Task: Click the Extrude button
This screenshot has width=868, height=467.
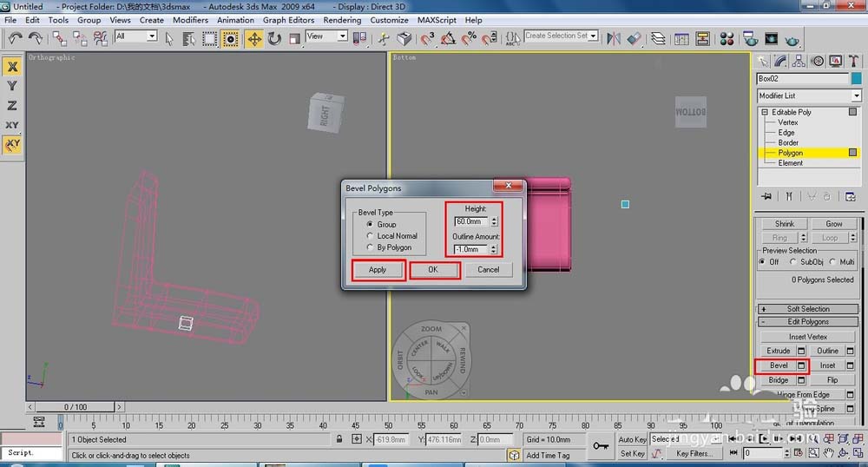Action: [x=779, y=351]
